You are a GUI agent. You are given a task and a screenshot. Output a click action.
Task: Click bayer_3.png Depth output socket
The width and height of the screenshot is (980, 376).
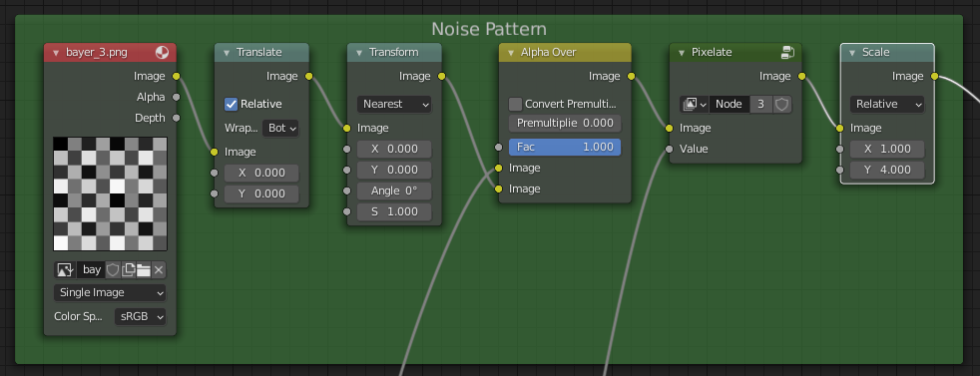pos(177,118)
